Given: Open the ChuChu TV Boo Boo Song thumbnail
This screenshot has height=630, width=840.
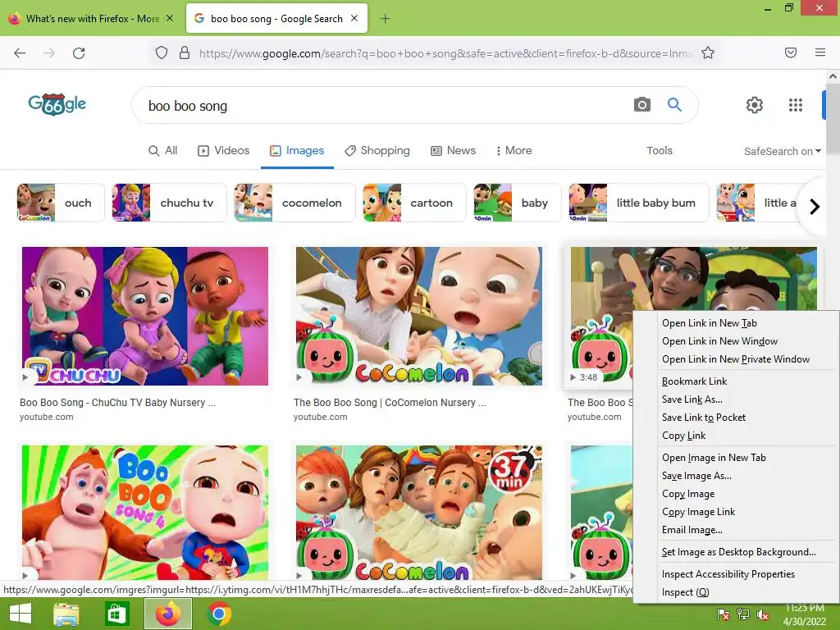Looking at the screenshot, I should (145, 316).
